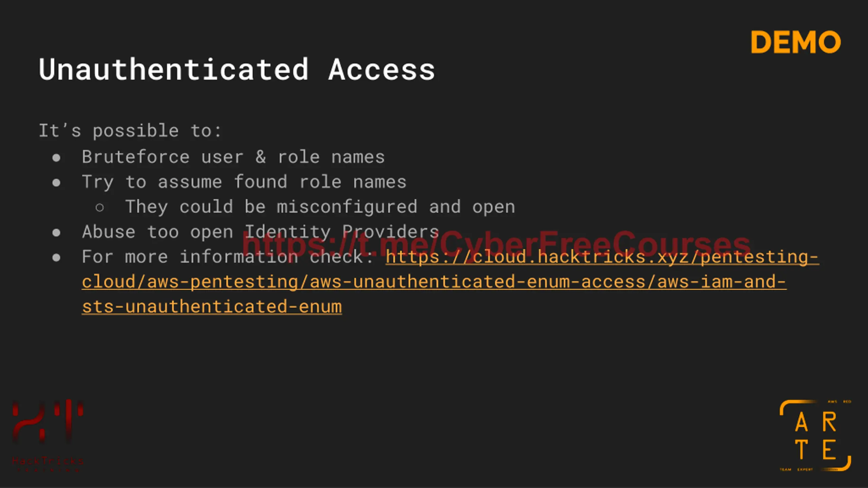The height and width of the screenshot is (488, 868).
Task: Click the For more information check text
Action: [228, 257]
